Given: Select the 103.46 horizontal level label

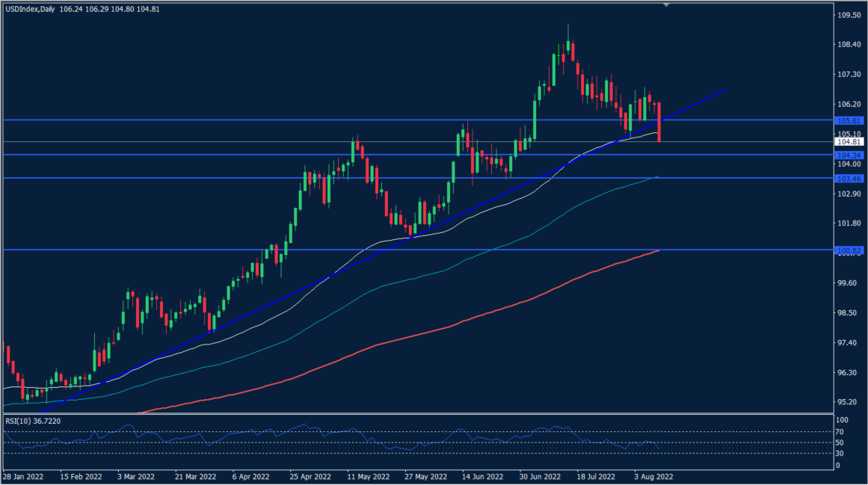Looking at the screenshot, I should pyautogui.click(x=849, y=179).
